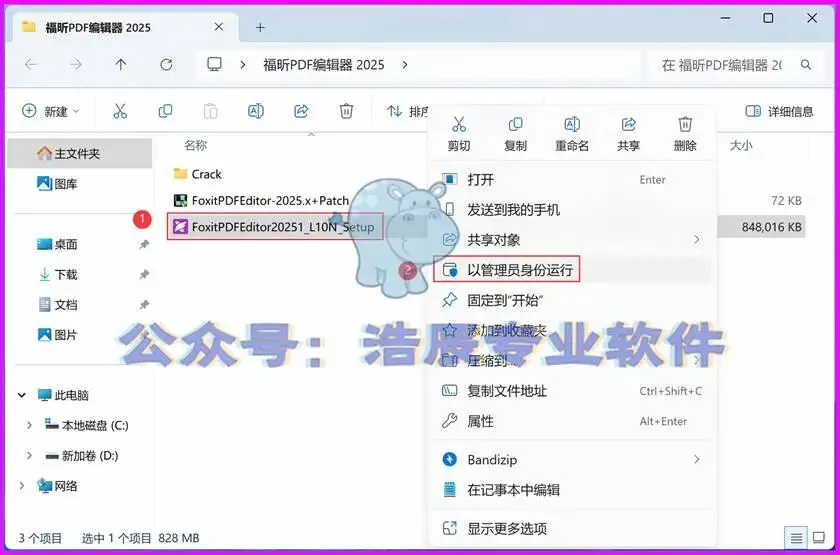Viewport: 840px width, 555px height.
Task: Choose 共享 in the context menu
Action: pyautogui.click(x=628, y=134)
